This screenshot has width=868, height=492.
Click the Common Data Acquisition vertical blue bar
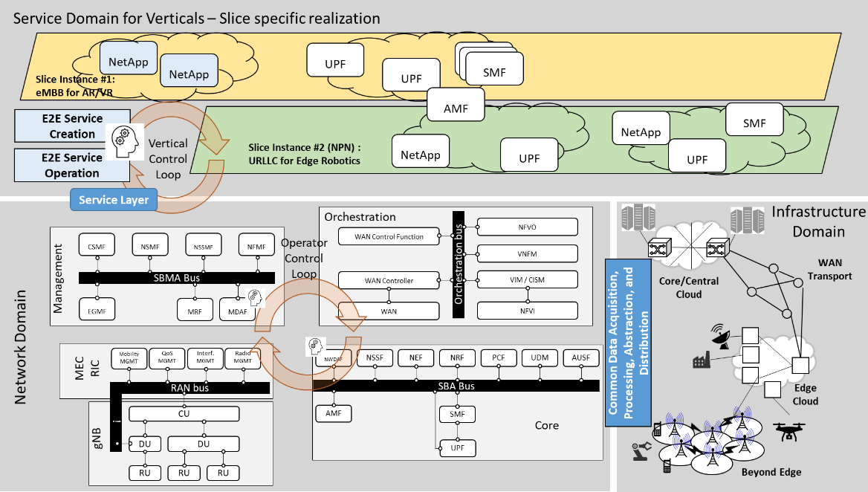(x=627, y=342)
